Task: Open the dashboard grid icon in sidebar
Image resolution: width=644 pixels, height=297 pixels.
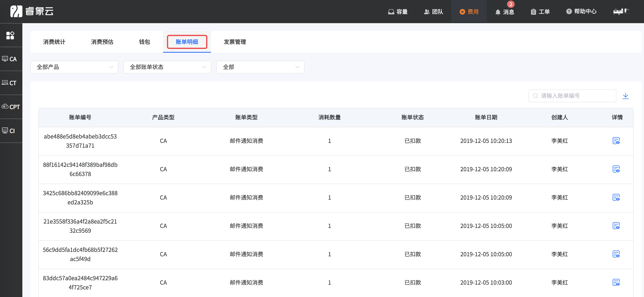Action: coord(10,35)
